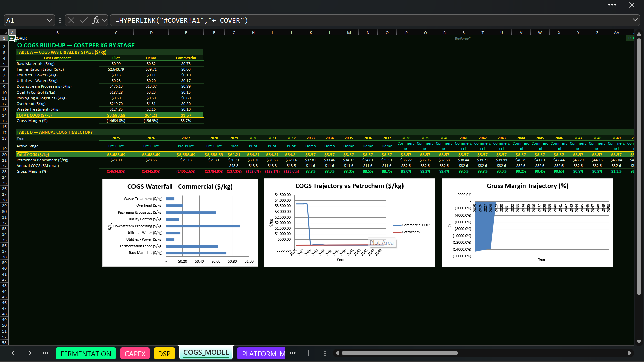This screenshot has width=644, height=362.
Task: Select the Gross Margin Trajectory chart
Action: pos(528,223)
